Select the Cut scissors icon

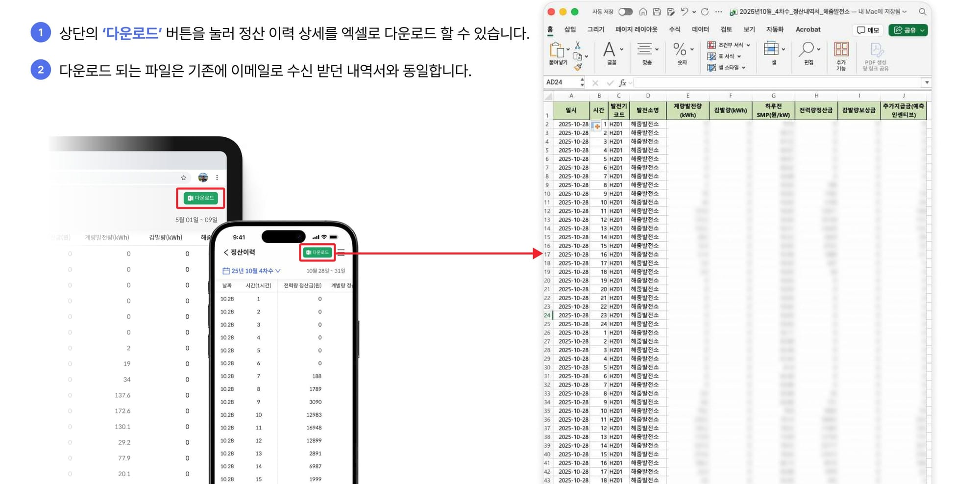click(x=578, y=45)
